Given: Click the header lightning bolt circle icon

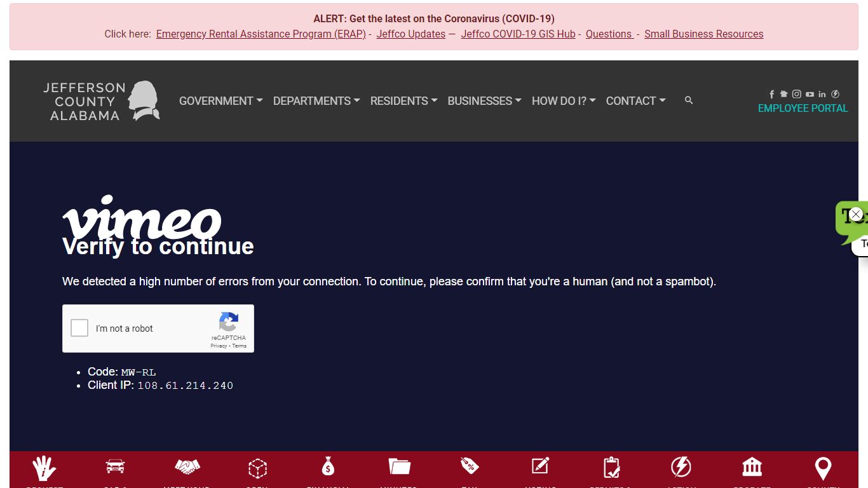Looking at the screenshot, I should click(x=835, y=94).
